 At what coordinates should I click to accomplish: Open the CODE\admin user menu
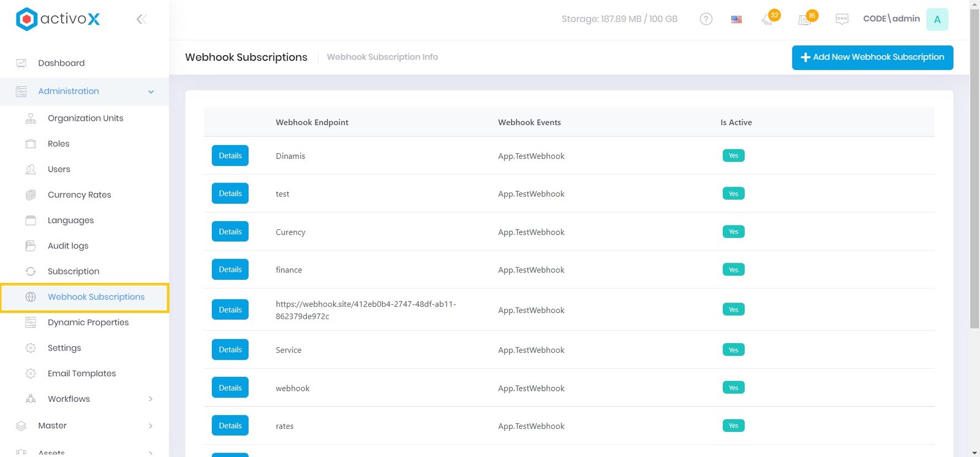891,19
